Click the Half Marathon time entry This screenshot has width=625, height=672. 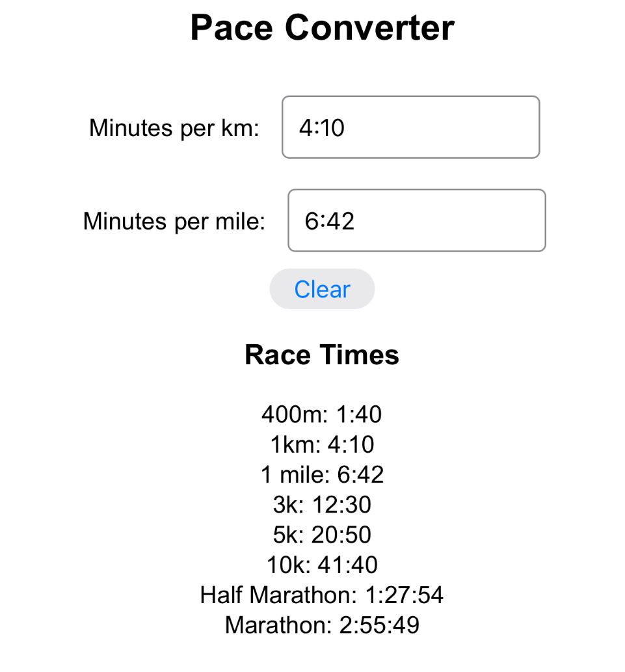point(321,594)
